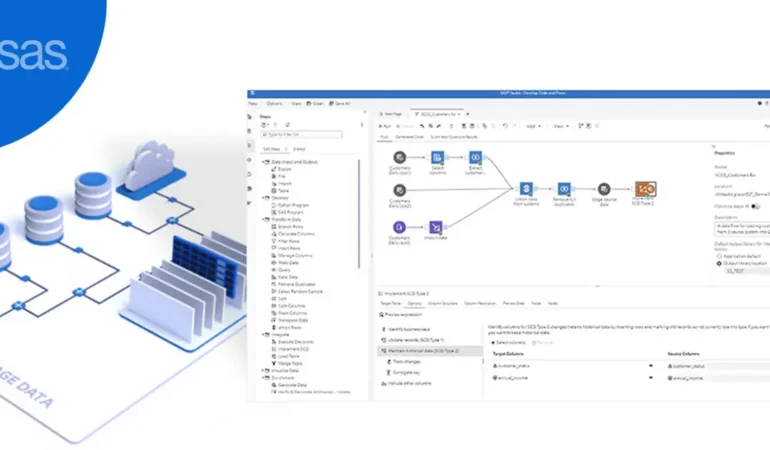Click the refresh icon in the Steps panel
770x450 pixels.
click(288, 125)
